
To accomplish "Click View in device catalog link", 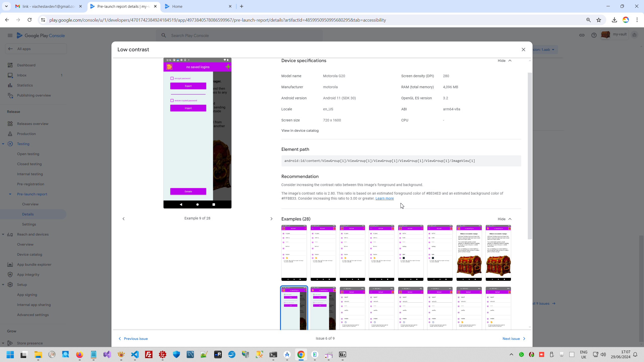I will [300, 130].
